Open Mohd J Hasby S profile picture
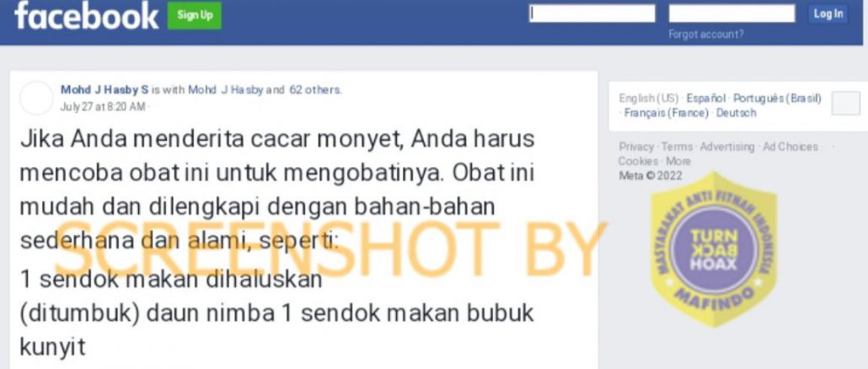 pos(36,98)
